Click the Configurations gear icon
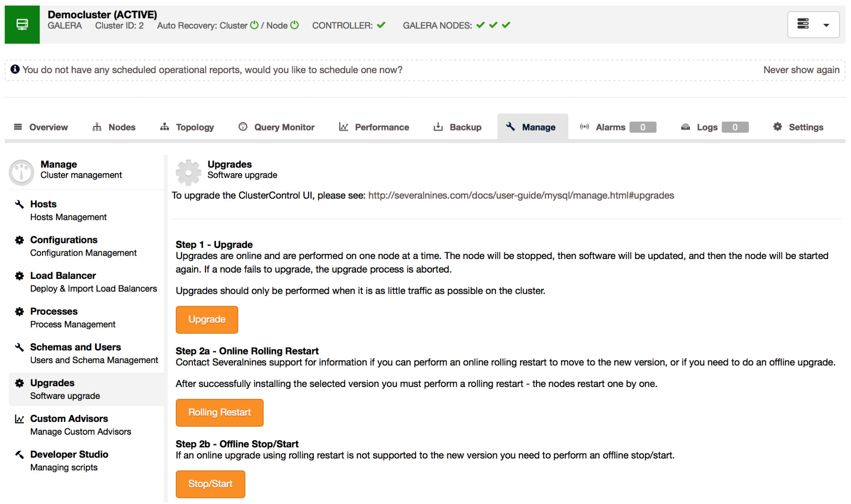 19,240
